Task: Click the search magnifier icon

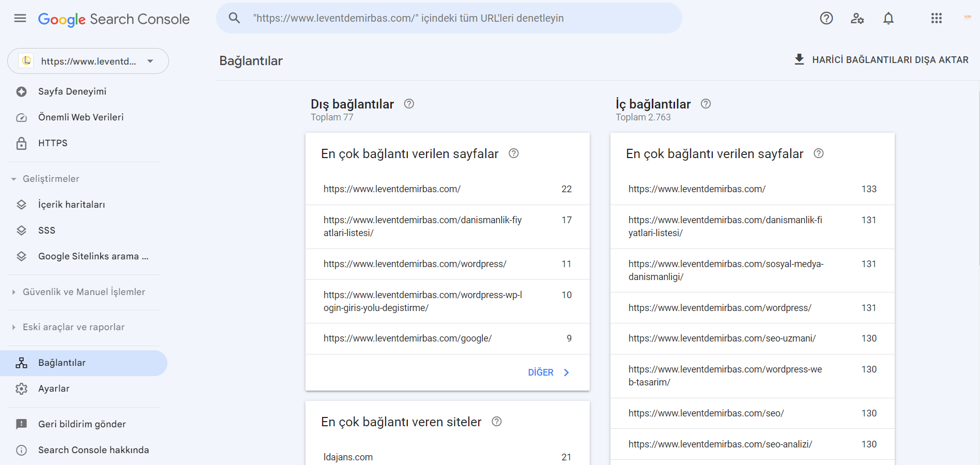Action: pos(235,18)
